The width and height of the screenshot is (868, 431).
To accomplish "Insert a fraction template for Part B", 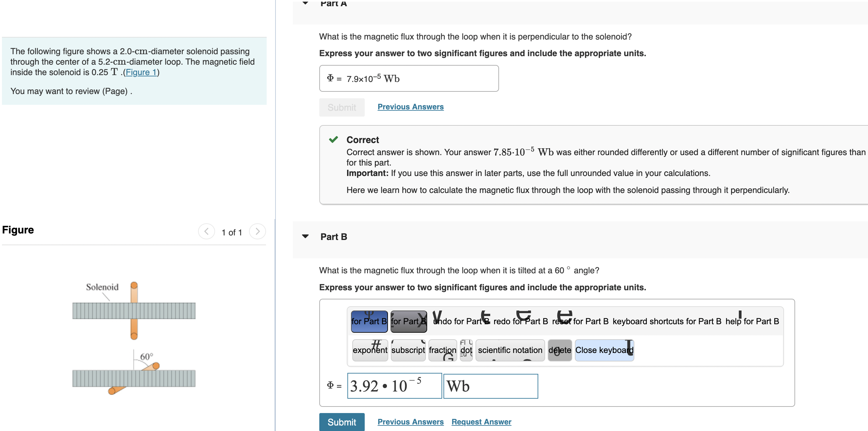I will coord(442,350).
